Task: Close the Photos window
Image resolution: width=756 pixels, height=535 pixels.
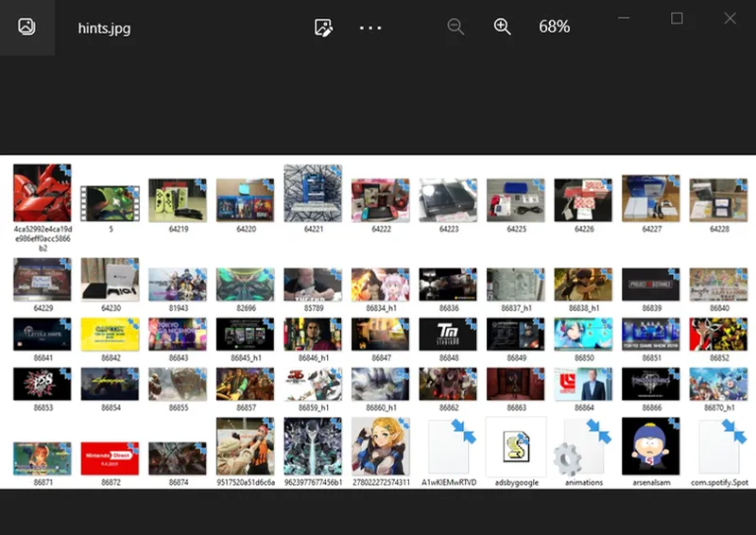Action: click(730, 18)
